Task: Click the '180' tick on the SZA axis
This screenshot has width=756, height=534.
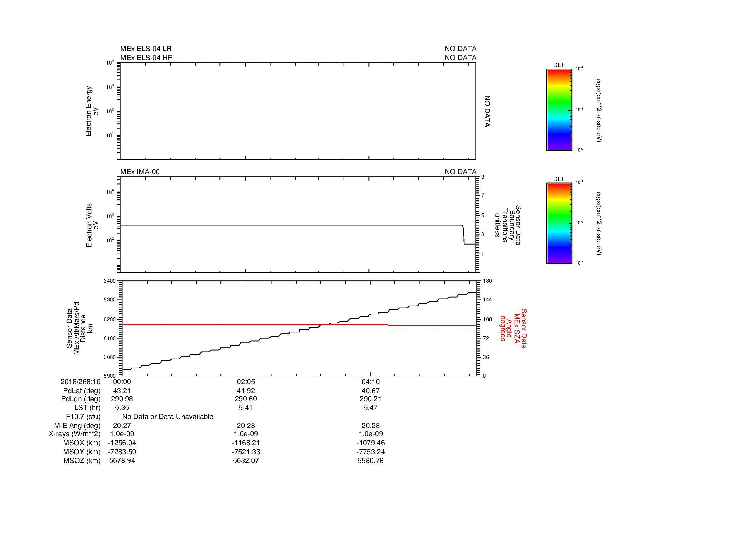Action: pos(487,281)
